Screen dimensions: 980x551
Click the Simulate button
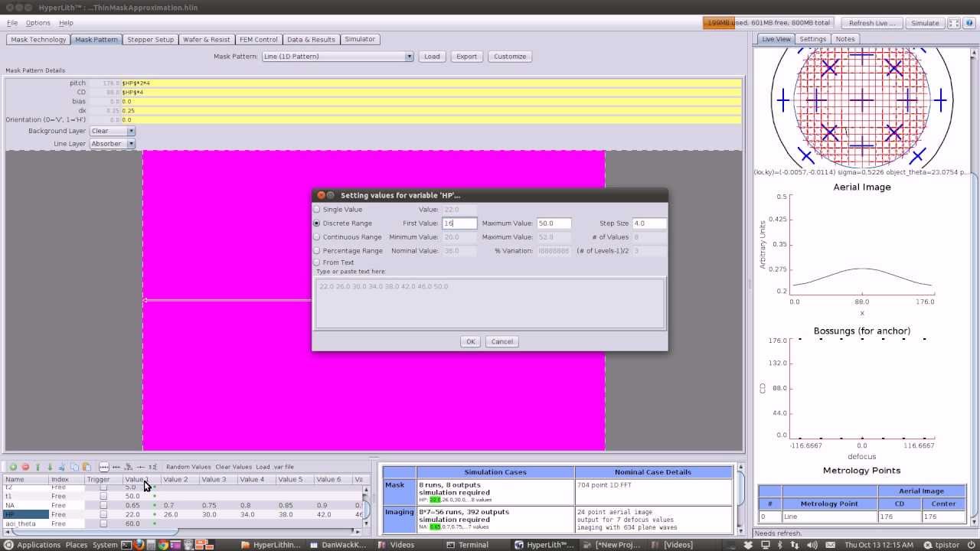[925, 23]
